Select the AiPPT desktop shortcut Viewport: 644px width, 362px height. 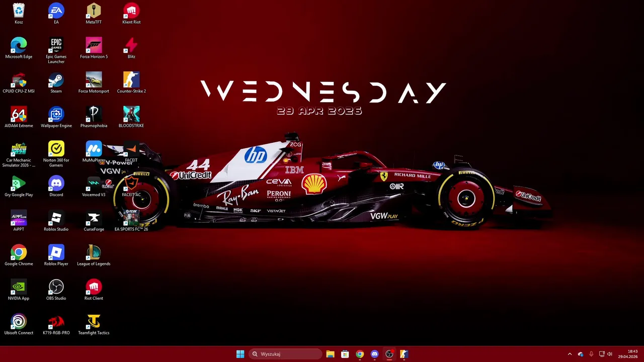[19, 221]
